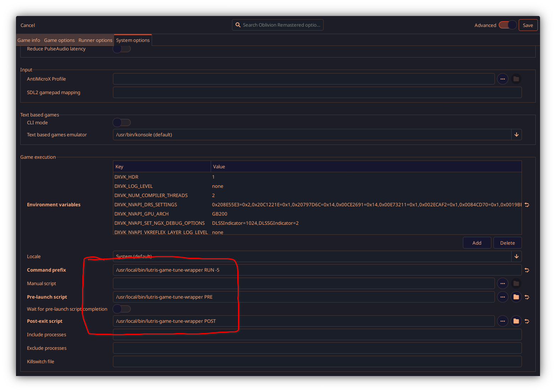
Task: Sort by Key column header
Action: pyautogui.click(x=162, y=167)
